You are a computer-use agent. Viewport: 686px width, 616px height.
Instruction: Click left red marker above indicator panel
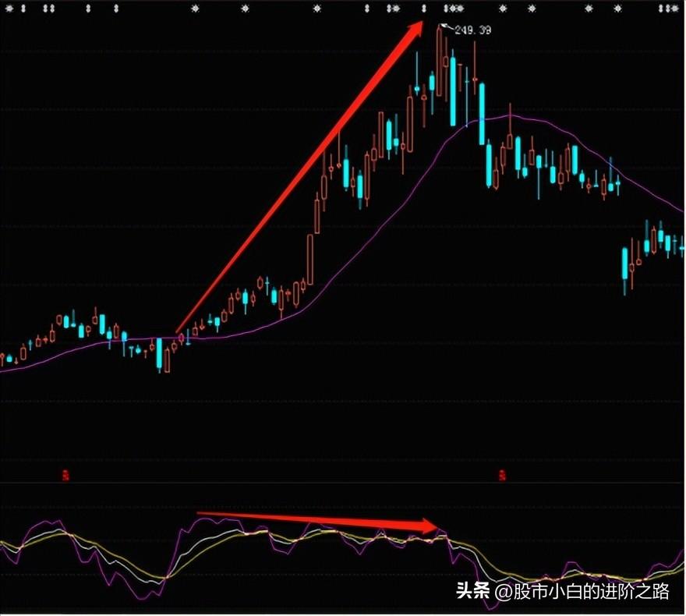pyautogui.click(x=65, y=473)
